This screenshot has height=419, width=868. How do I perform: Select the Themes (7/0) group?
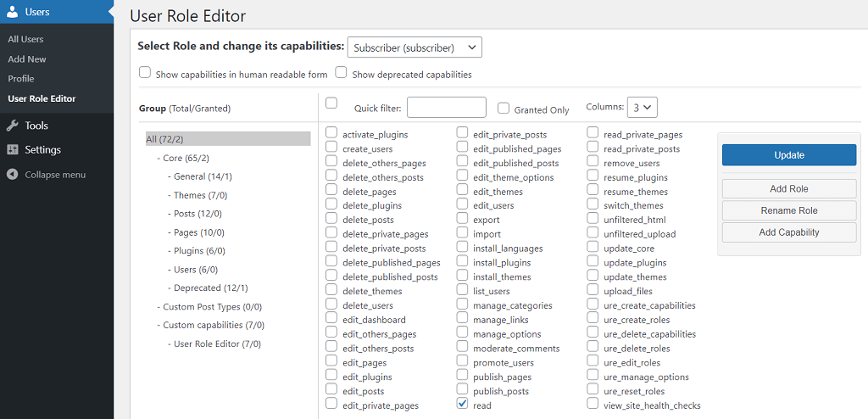point(197,195)
